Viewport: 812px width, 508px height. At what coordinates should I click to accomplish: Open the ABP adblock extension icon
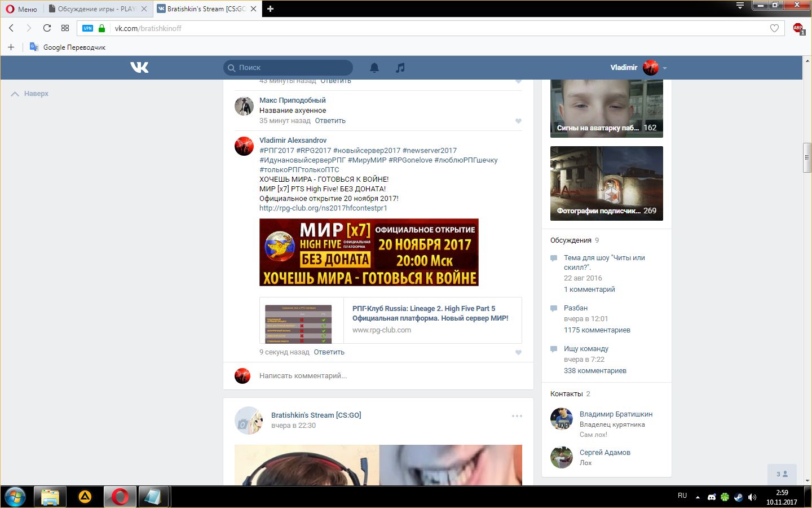click(798, 28)
